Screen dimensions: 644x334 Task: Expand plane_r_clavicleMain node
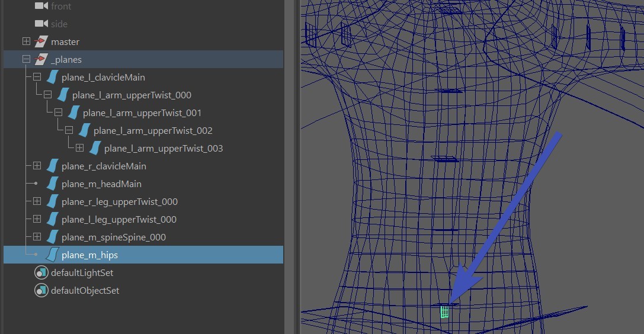37,166
